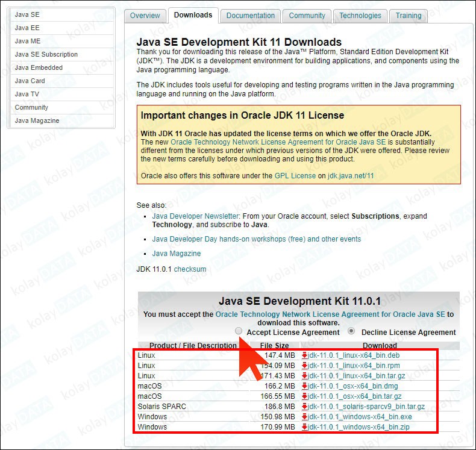Click download icon beside jdk-11.0.1_linux-x64_bin.rpm
Image resolution: width=476 pixels, height=450 pixels.
click(305, 366)
